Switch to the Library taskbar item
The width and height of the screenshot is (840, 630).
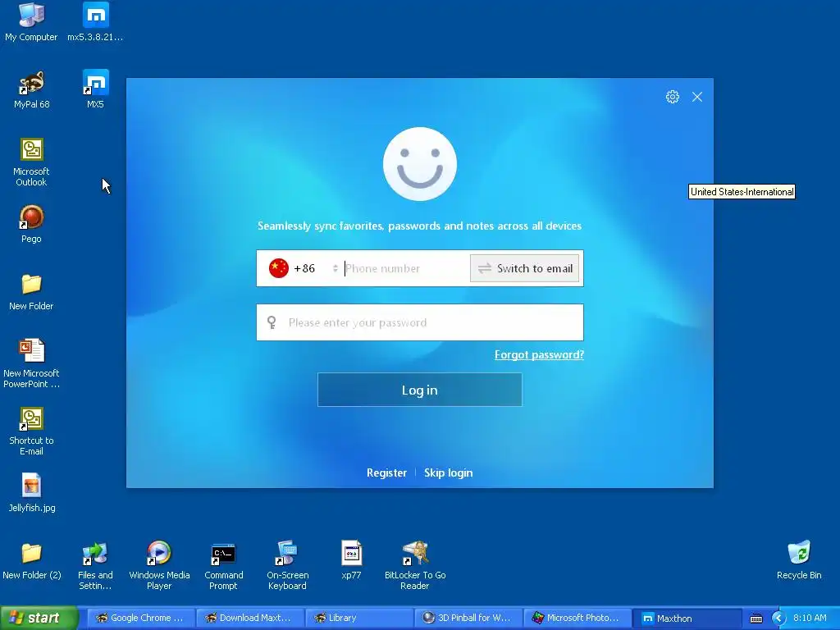click(359, 618)
